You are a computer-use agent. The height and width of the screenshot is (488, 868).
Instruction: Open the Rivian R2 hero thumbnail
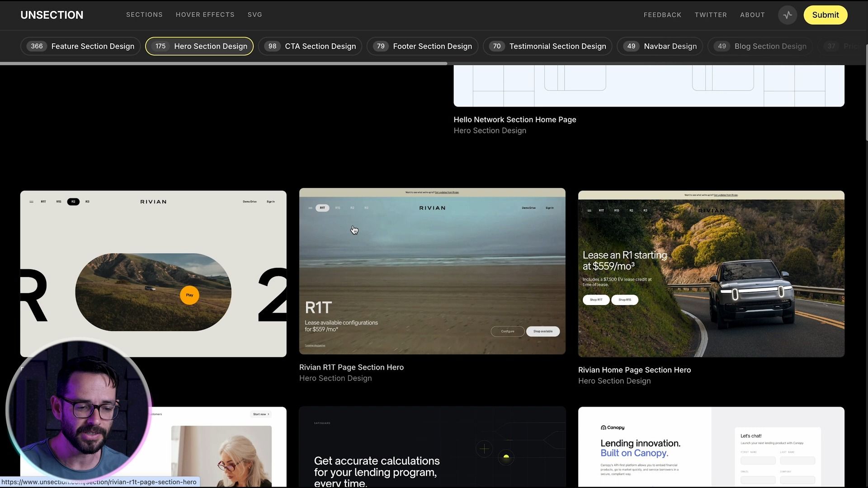pyautogui.click(x=153, y=274)
